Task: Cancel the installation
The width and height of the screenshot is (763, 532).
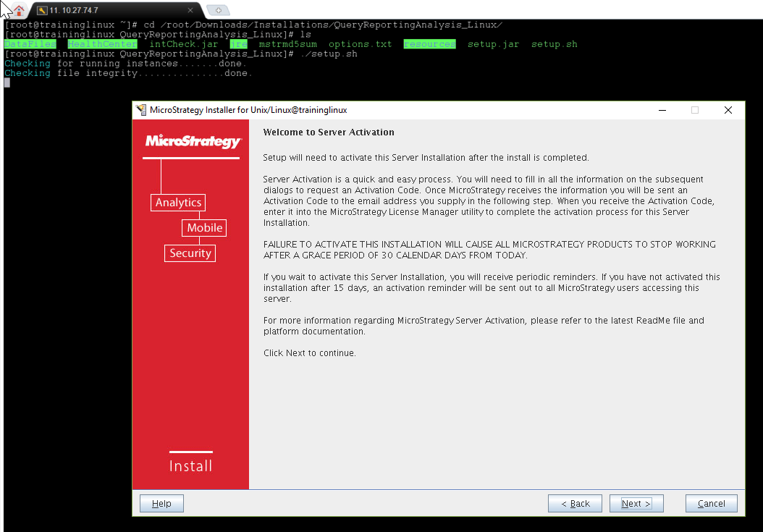Action: (x=711, y=504)
